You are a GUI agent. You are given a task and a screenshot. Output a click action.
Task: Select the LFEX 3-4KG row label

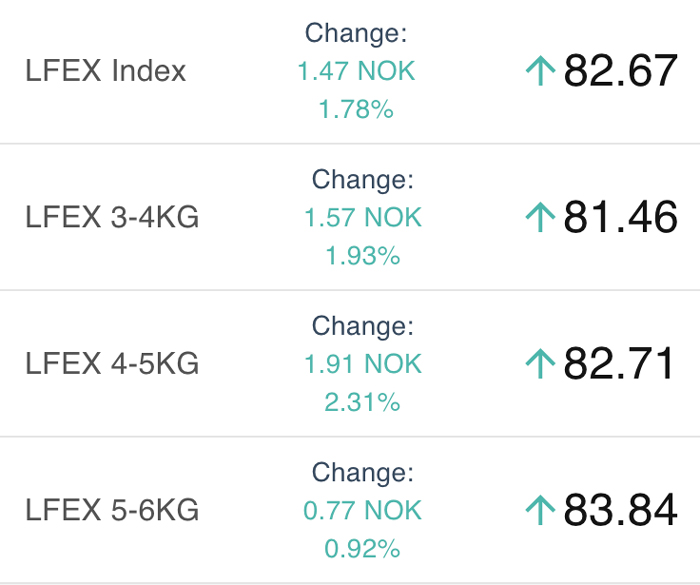point(112,217)
